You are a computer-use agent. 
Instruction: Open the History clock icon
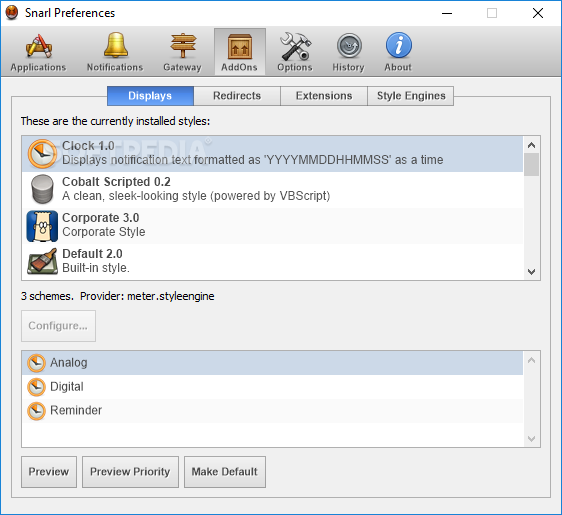(349, 46)
